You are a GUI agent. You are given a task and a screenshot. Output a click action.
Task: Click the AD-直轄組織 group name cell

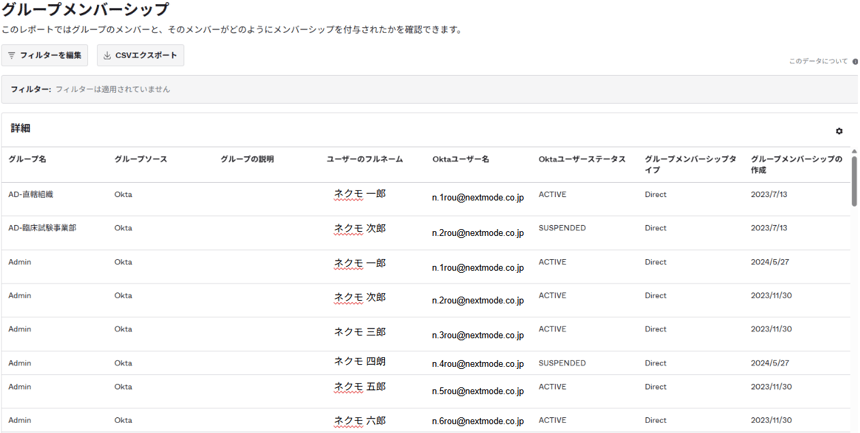pyautogui.click(x=31, y=194)
